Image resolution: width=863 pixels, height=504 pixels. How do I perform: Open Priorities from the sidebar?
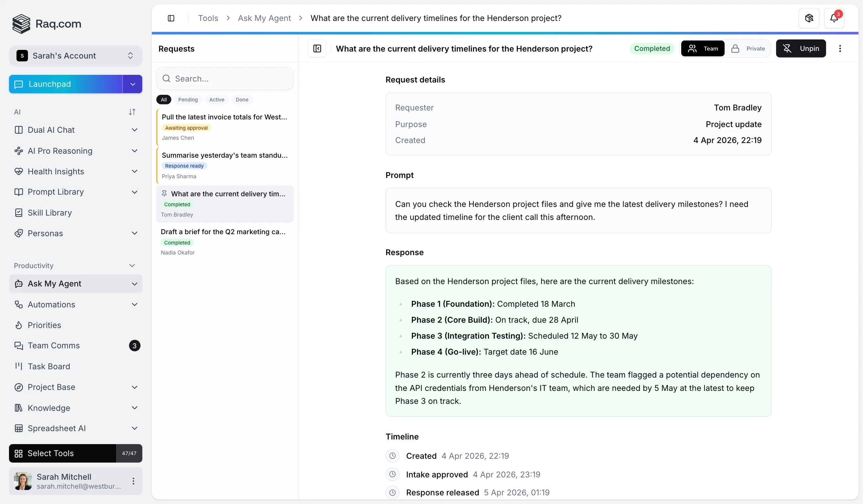click(44, 325)
